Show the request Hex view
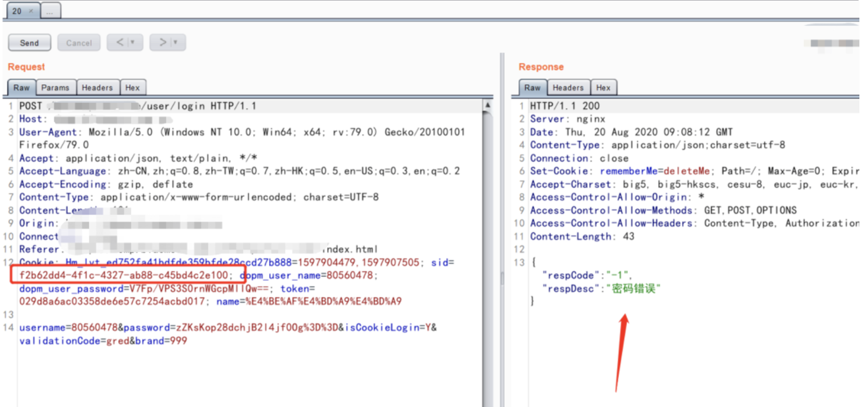This screenshot has width=868, height=407. (132, 88)
